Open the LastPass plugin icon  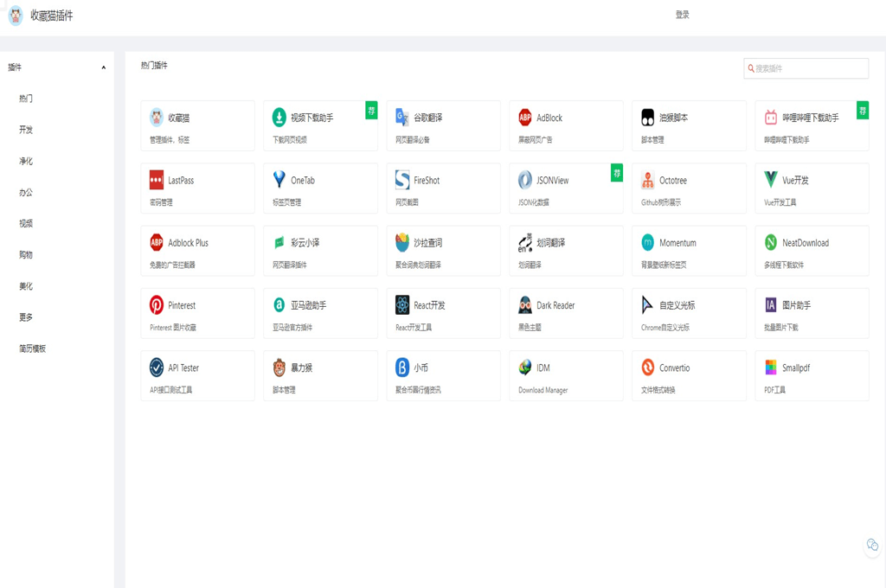157,180
